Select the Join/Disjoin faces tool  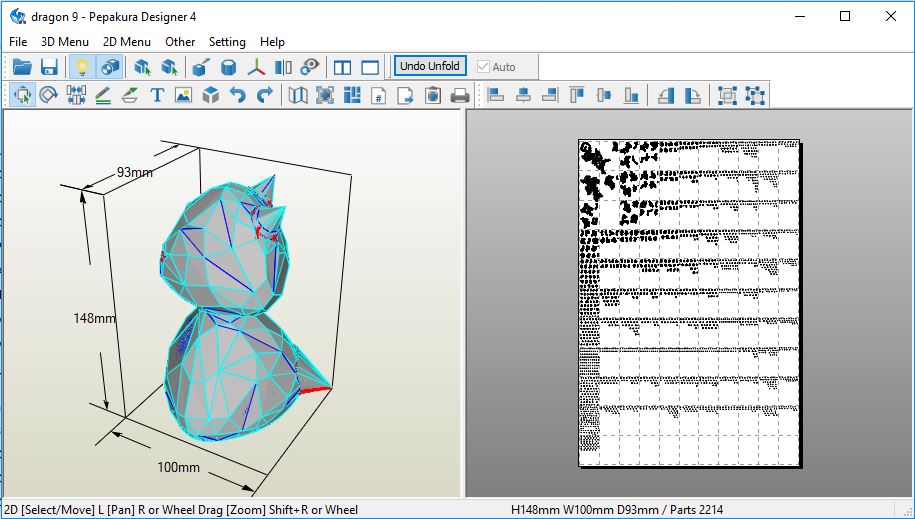pyautogui.click(x=76, y=95)
